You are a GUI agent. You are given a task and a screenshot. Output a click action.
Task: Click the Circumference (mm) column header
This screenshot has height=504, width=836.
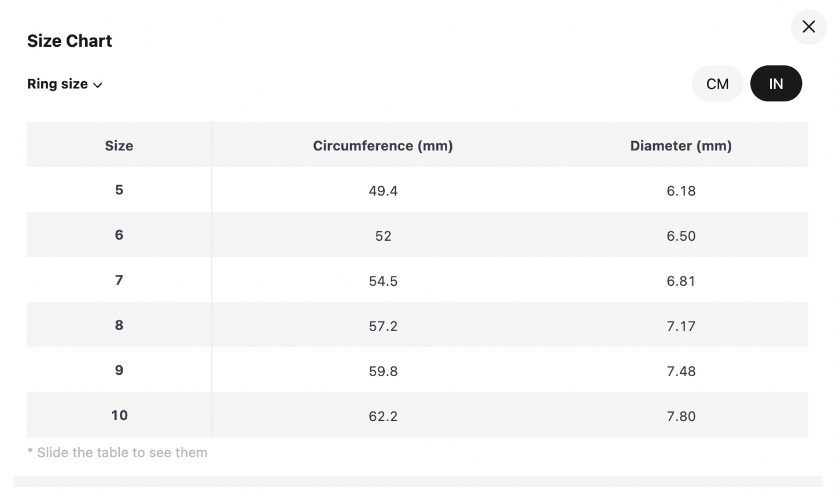tap(383, 145)
